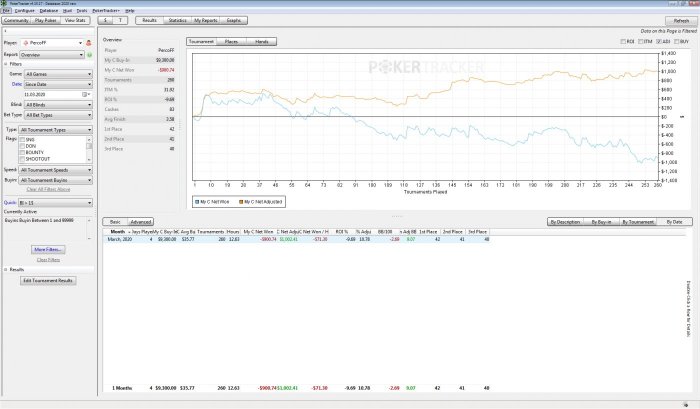Click the Clear All Filters Above link
The height and width of the screenshot is (409, 700).
(x=49, y=189)
